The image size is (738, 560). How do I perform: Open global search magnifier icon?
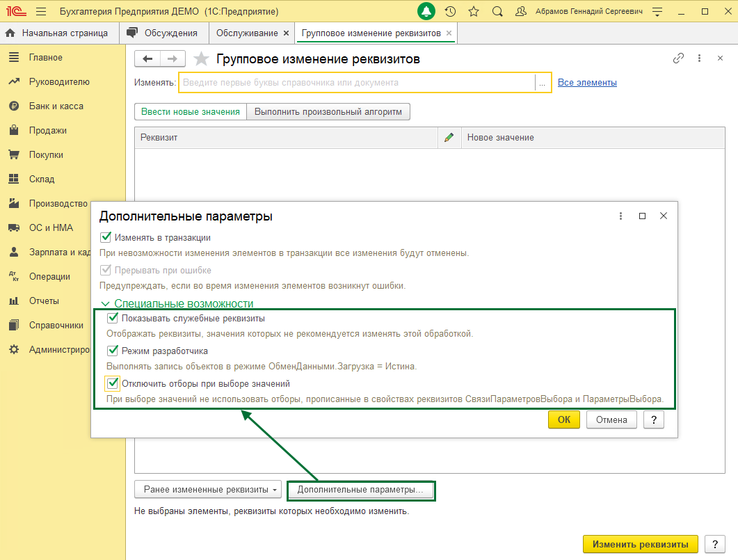(497, 11)
